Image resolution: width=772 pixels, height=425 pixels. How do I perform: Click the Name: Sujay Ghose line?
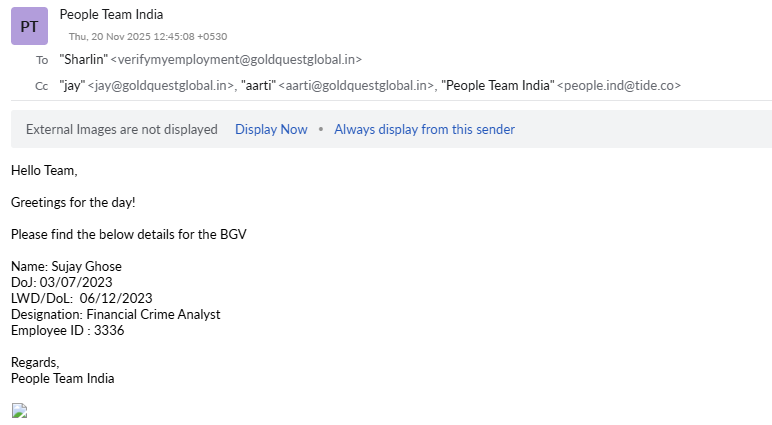[x=66, y=266]
